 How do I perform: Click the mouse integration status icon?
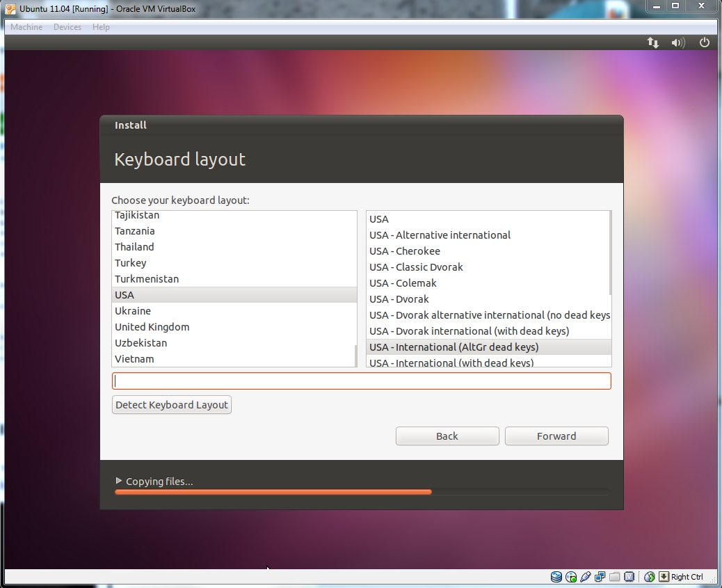tap(649, 577)
